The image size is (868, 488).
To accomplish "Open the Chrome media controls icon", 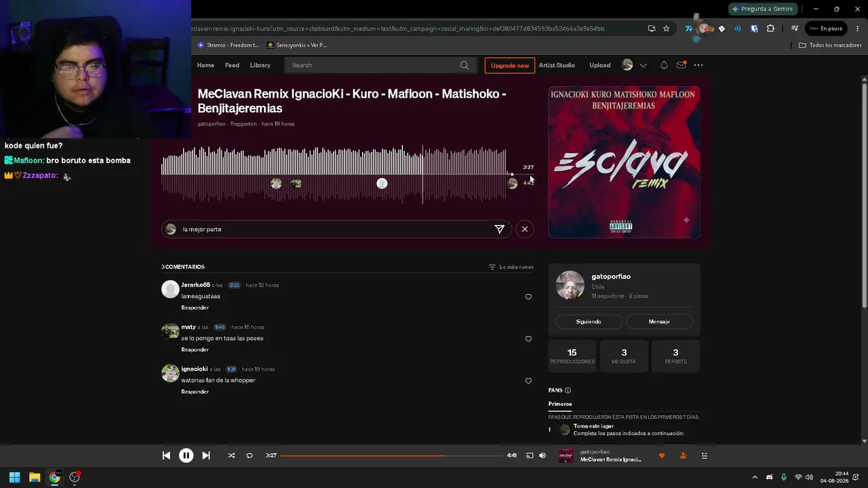I will (795, 28).
